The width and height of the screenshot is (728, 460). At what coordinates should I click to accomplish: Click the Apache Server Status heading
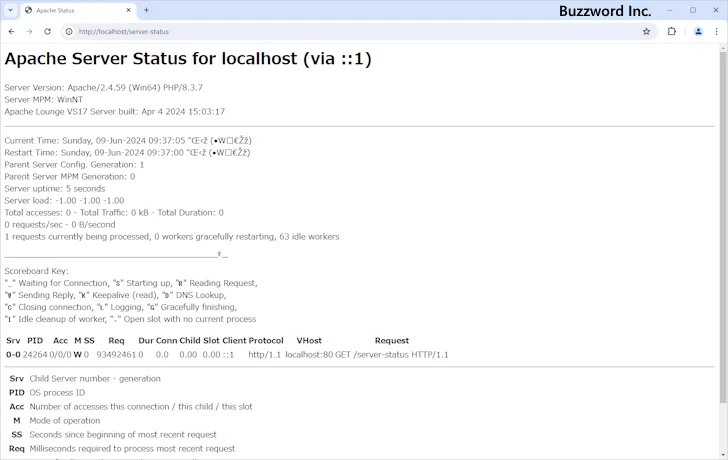188,59
